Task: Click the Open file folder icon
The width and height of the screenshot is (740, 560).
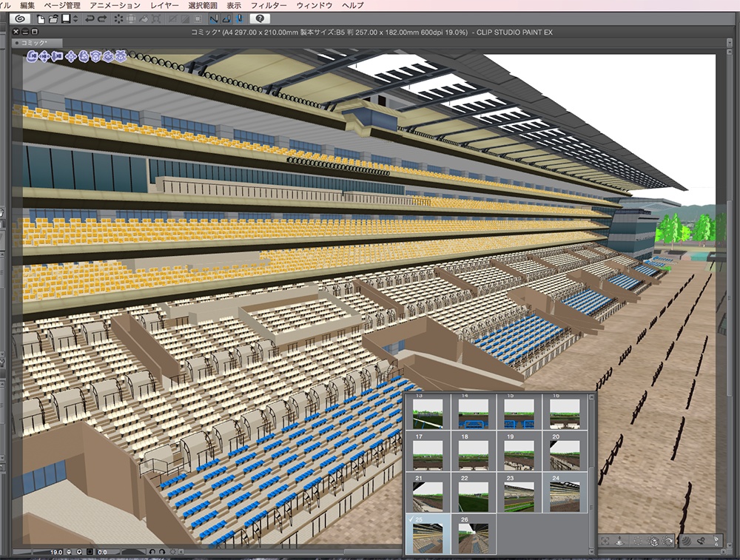Action: (53, 18)
